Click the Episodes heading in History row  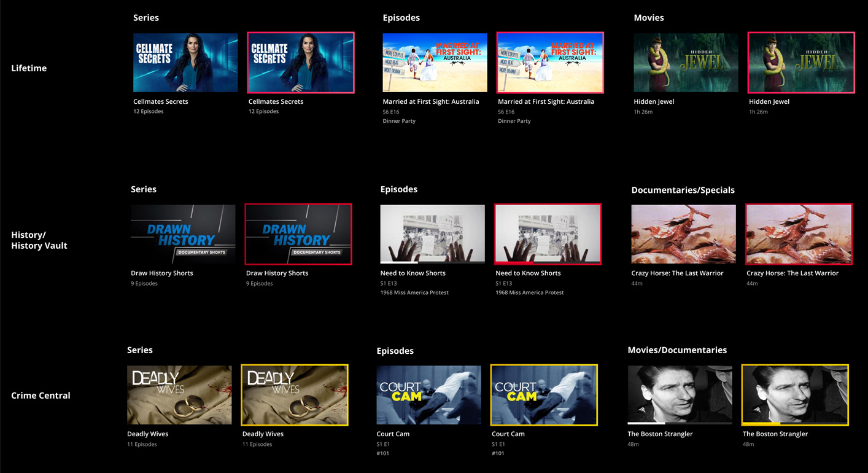399,189
